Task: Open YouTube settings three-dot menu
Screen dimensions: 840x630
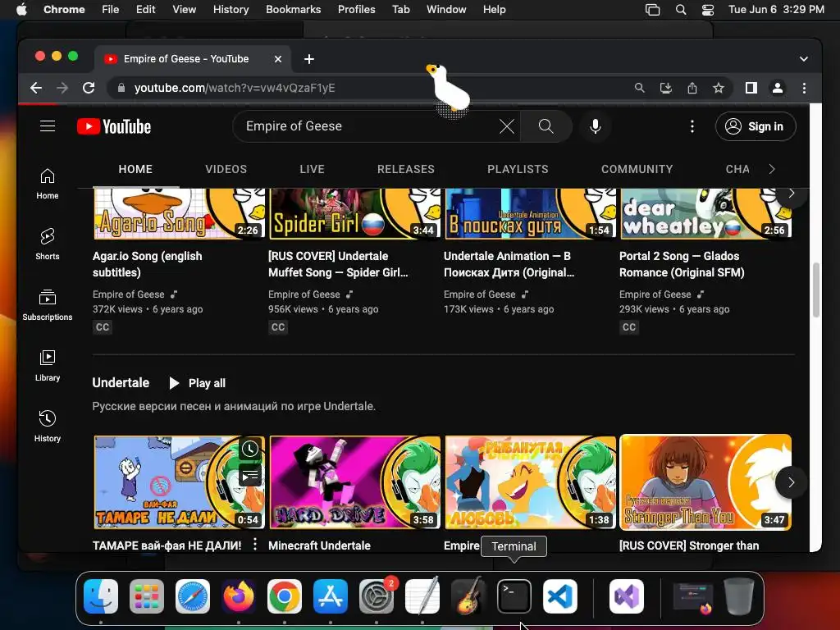Action: [x=692, y=126]
